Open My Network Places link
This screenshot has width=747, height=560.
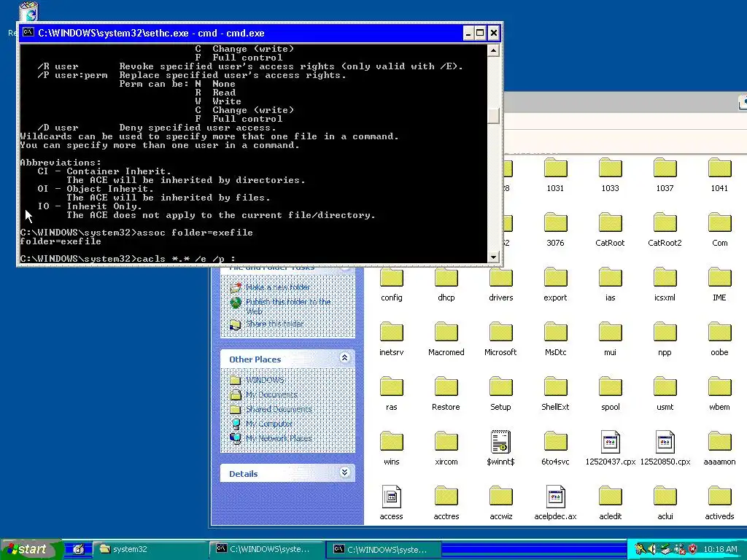tap(279, 438)
